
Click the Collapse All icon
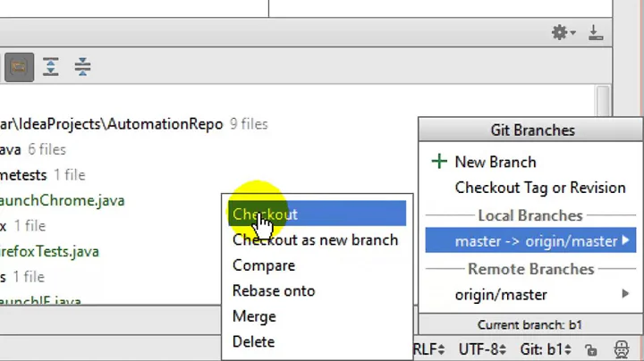point(82,66)
